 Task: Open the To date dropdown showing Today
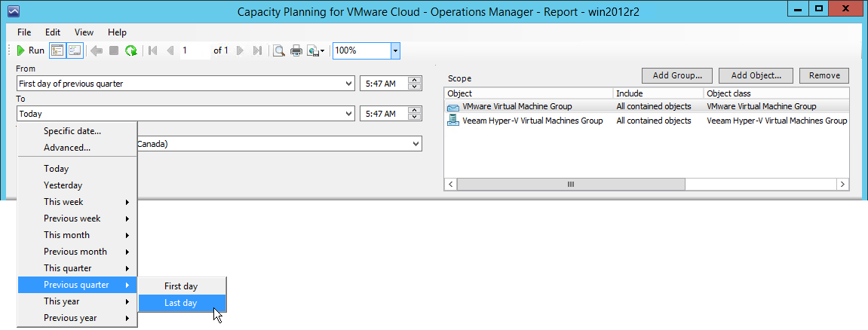coord(348,114)
